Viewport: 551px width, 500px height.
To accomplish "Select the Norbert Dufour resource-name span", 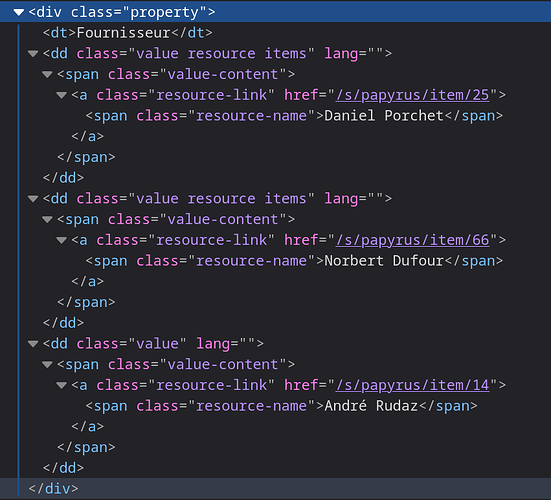I will pyautogui.click(x=294, y=261).
